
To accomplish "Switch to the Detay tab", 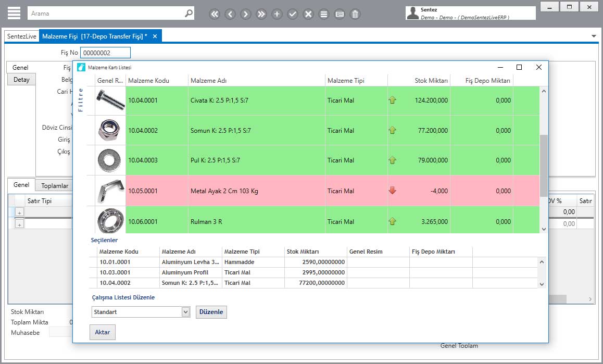I will click(x=21, y=80).
